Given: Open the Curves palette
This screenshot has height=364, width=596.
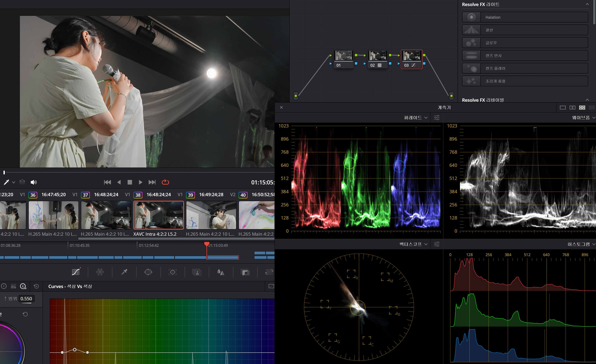Looking at the screenshot, I should point(76,272).
